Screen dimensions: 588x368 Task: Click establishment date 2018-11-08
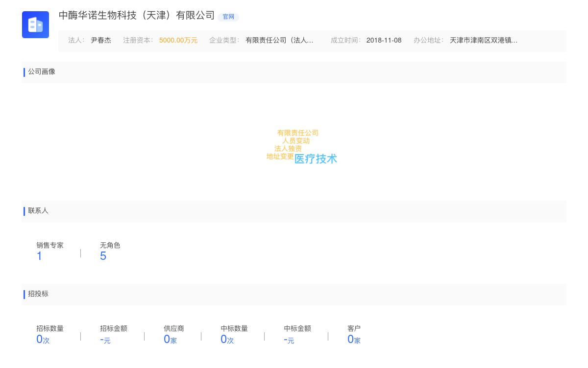click(x=384, y=40)
